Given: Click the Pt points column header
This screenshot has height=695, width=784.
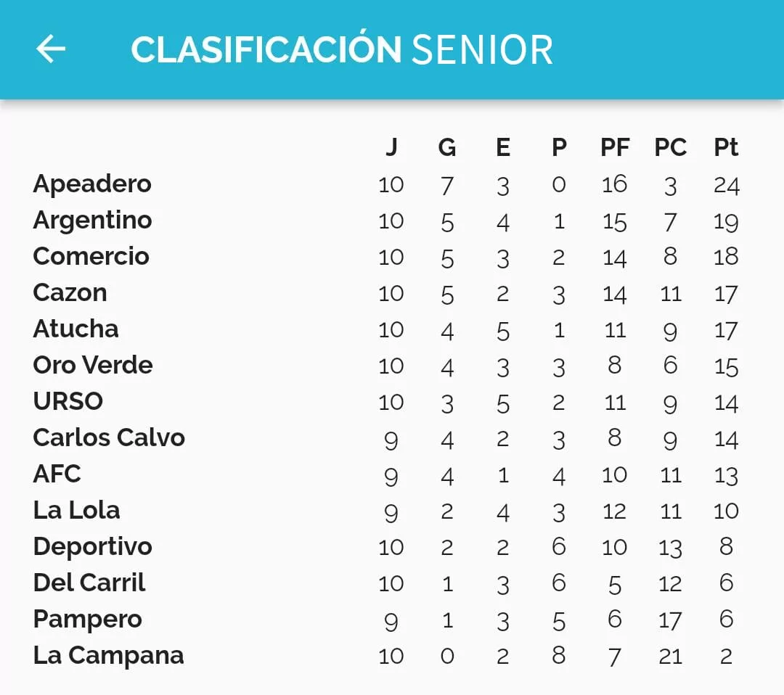Looking at the screenshot, I should 726,147.
